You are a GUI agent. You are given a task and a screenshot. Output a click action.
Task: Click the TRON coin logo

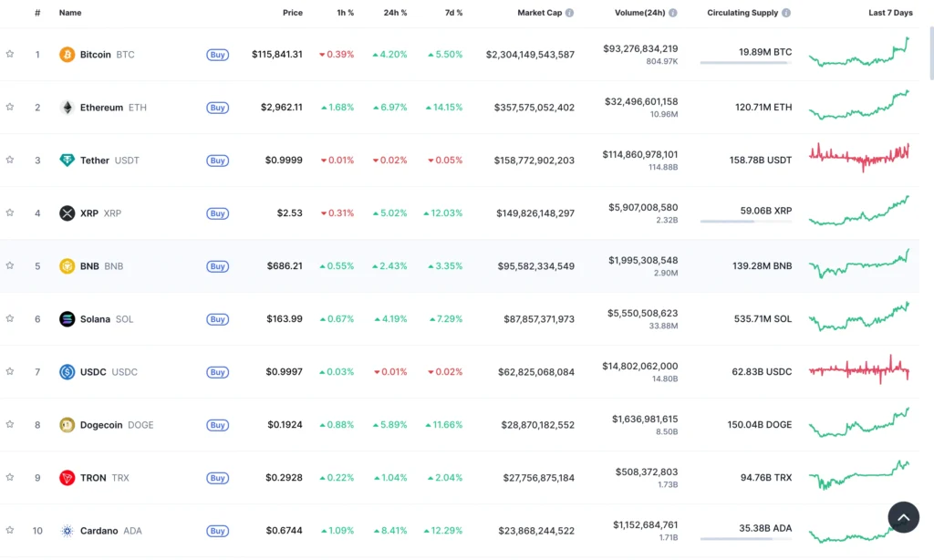tap(67, 478)
